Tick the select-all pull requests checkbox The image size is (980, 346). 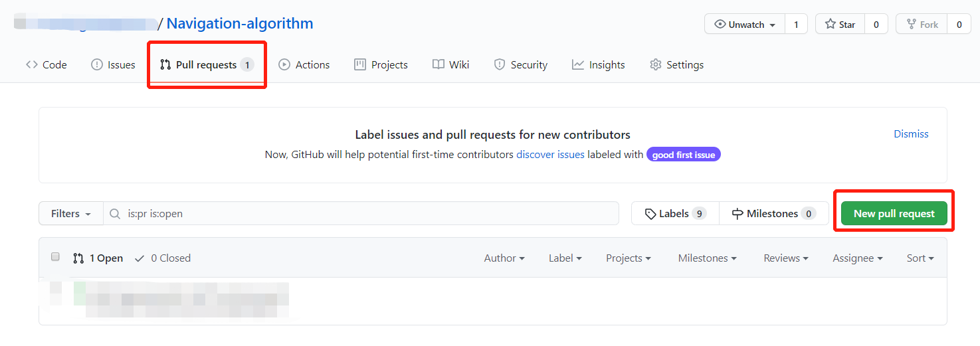tap(56, 257)
